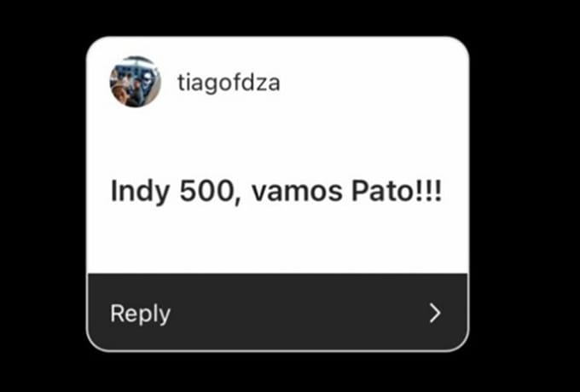View the circular avatar next to tiagofdza

[136, 82]
